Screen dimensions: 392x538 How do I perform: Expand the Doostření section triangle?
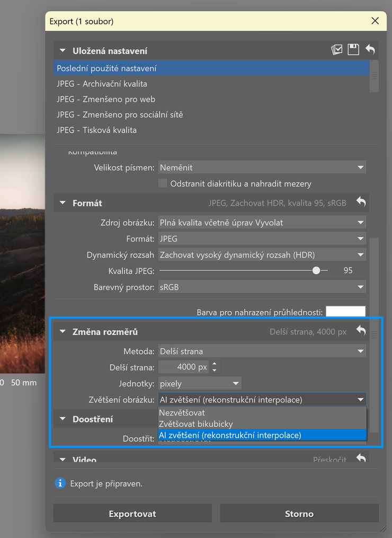[63, 419]
